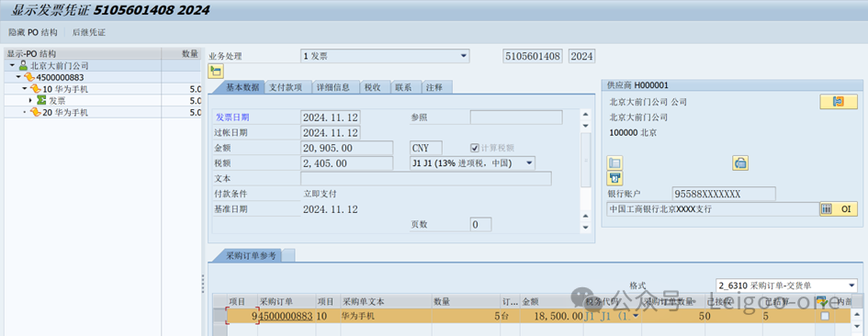Click the 发票 sum icon in PO tree
Image resolution: width=868 pixels, height=336 pixels.
(x=41, y=101)
